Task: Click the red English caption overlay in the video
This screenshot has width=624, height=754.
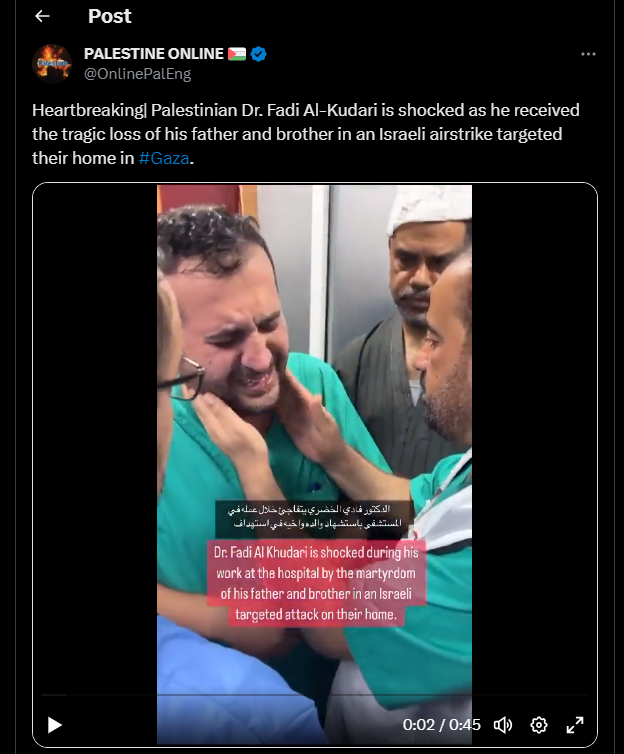Action: pyautogui.click(x=316, y=583)
